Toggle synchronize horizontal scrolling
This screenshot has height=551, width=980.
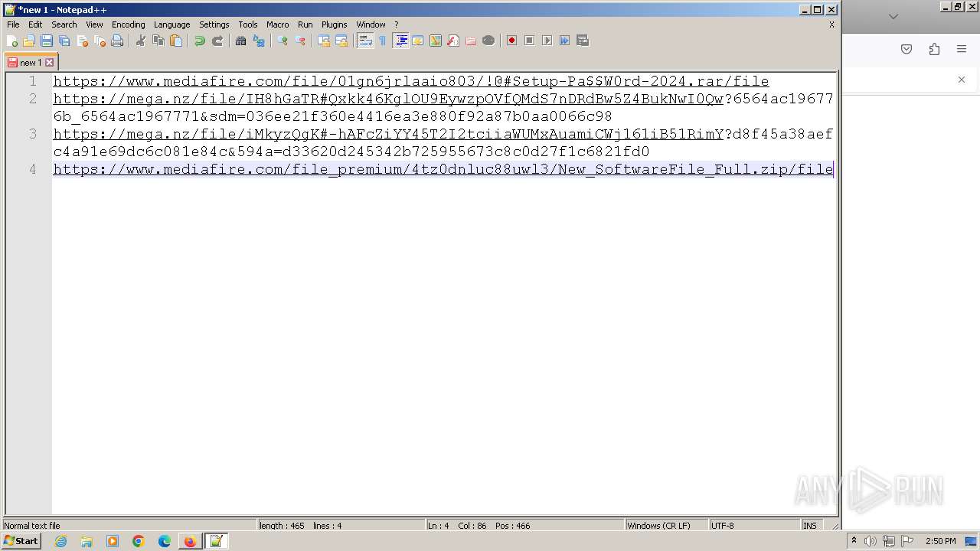[341, 41]
